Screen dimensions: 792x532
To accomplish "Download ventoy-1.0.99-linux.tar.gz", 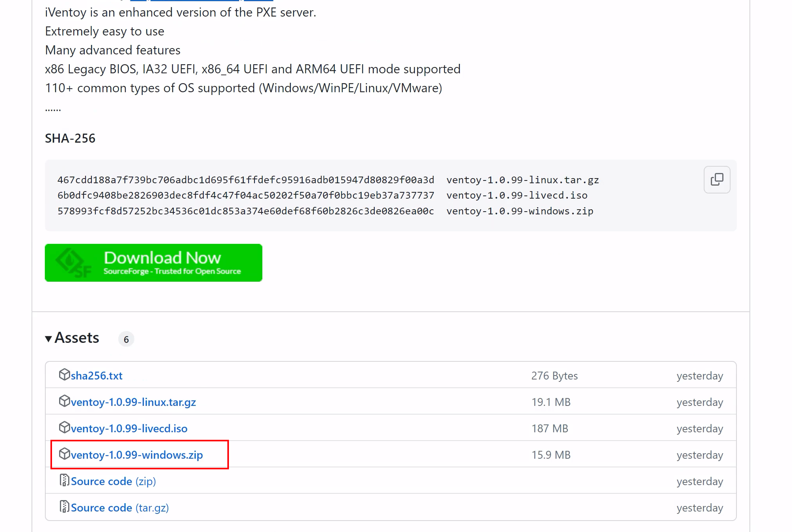I will coord(133,402).
